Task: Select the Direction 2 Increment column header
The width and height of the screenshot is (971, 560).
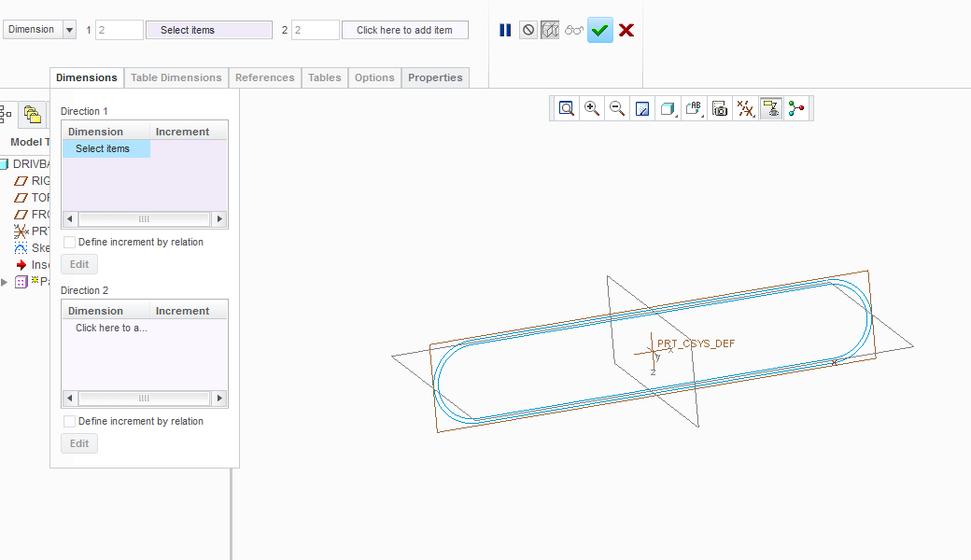Action: click(189, 311)
